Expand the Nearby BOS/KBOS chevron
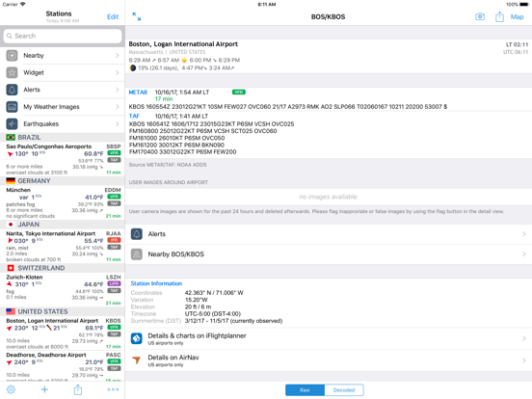Image resolution: width=532 pixels, height=399 pixels. pyautogui.click(x=524, y=254)
